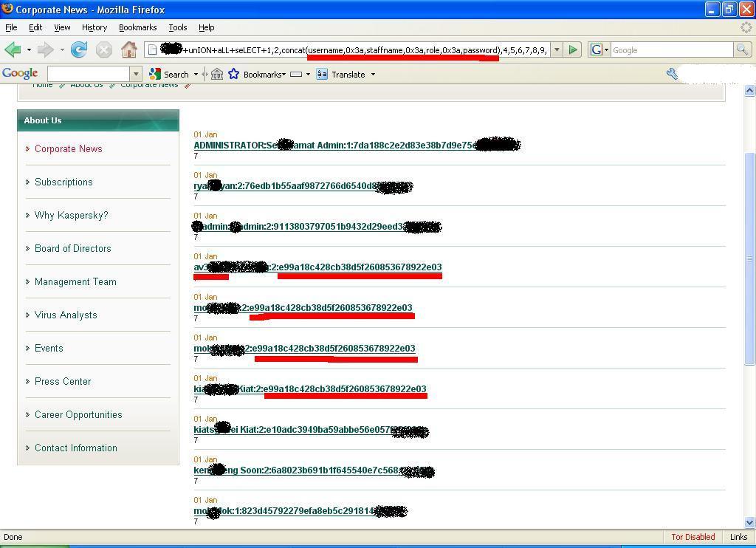Go to the Home page icon
The image size is (756, 548).
click(128, 49)
